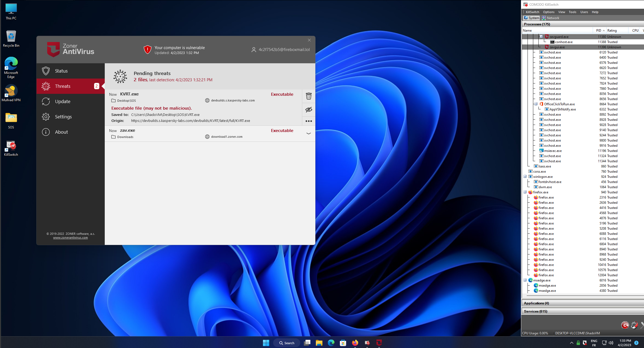The width and height of the screenshot is (644, 348).
Task: Open Firefox from the taskbar
Action: click(355, 343)
